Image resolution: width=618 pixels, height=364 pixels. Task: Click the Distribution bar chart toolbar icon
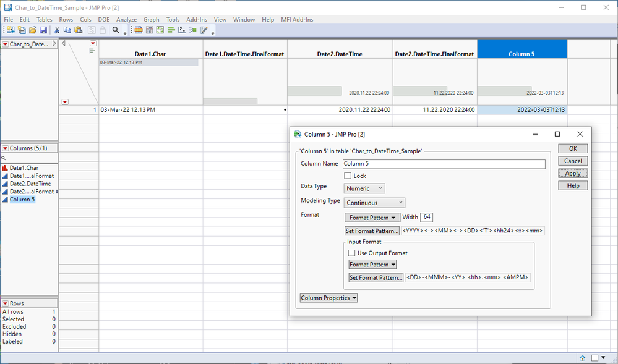click(x=171, y=30)
